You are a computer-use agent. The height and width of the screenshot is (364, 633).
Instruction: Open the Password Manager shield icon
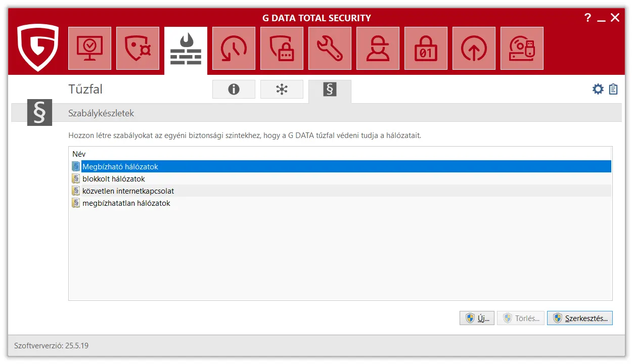(x=282, y=49)
